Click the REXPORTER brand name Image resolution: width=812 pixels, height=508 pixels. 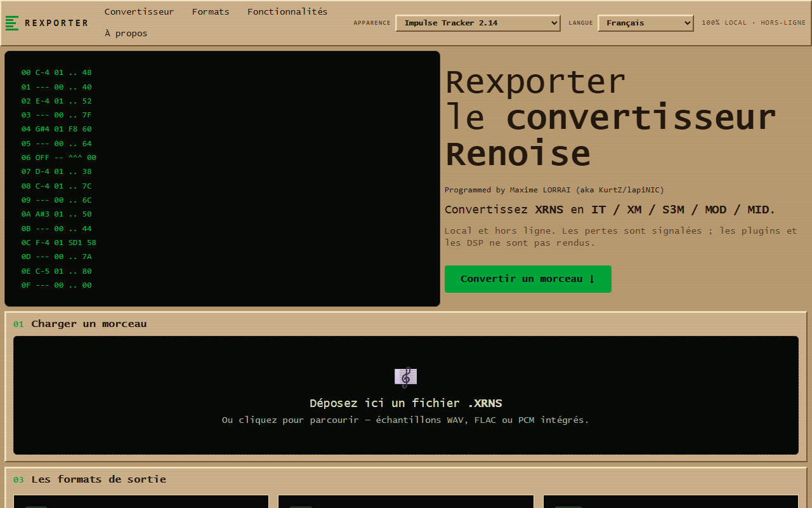pos(56,23)
